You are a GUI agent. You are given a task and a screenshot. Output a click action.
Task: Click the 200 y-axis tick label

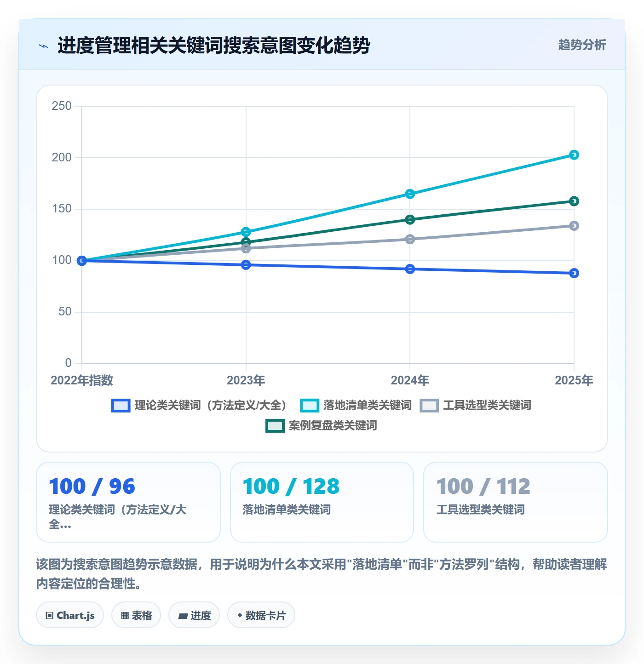(x=62, y=158)
